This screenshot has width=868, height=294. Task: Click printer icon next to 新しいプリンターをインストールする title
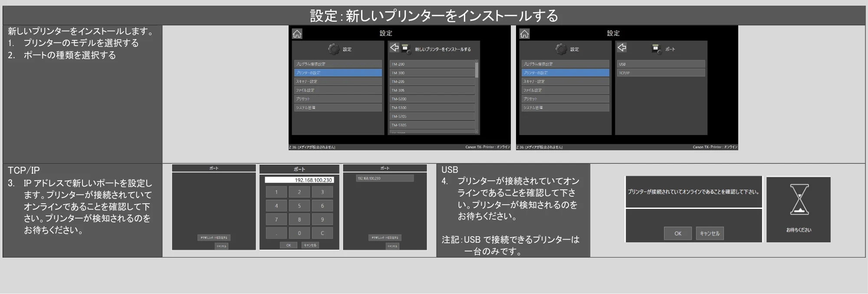[x=406, y=48]
